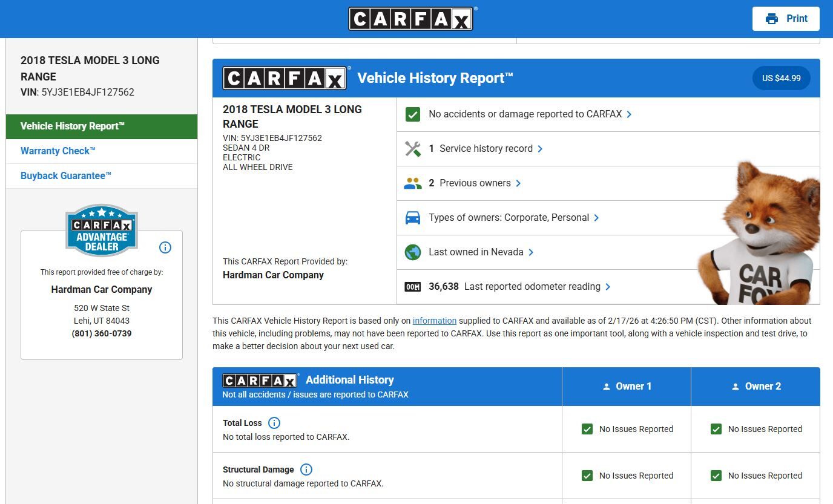
Task: Follow the 'information' hyperlink
Action: tap(435, 321)
